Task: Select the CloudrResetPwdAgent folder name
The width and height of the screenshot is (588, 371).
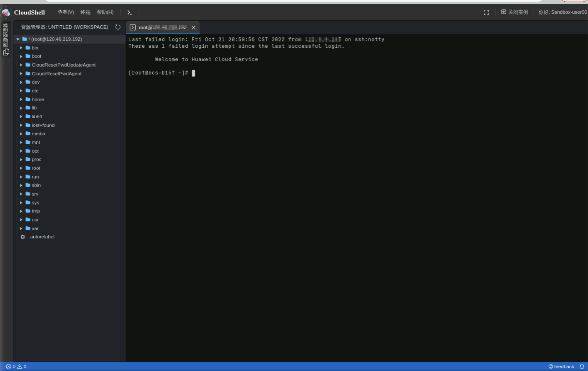Action: point(56,74)
